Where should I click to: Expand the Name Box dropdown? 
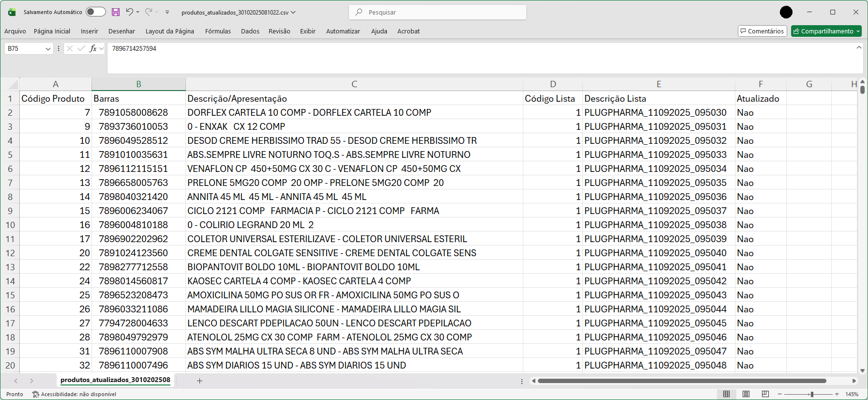pyautogui.click(x=48, y=48)
